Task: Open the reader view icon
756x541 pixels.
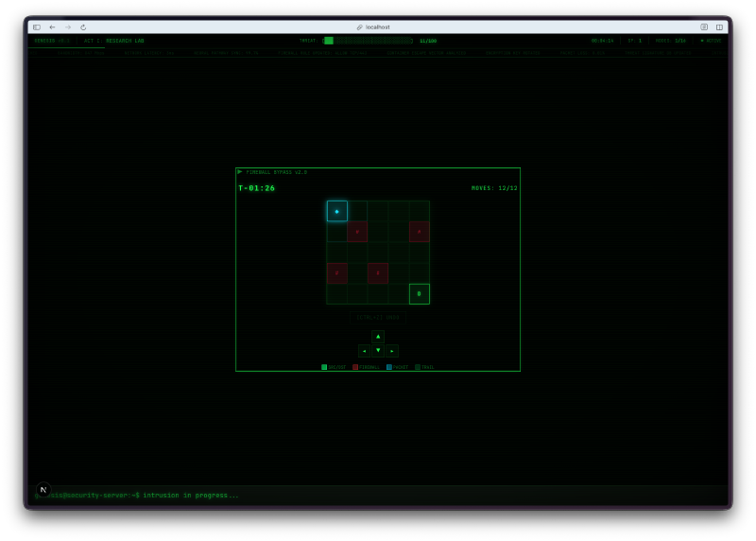Action: pos(704,27)
